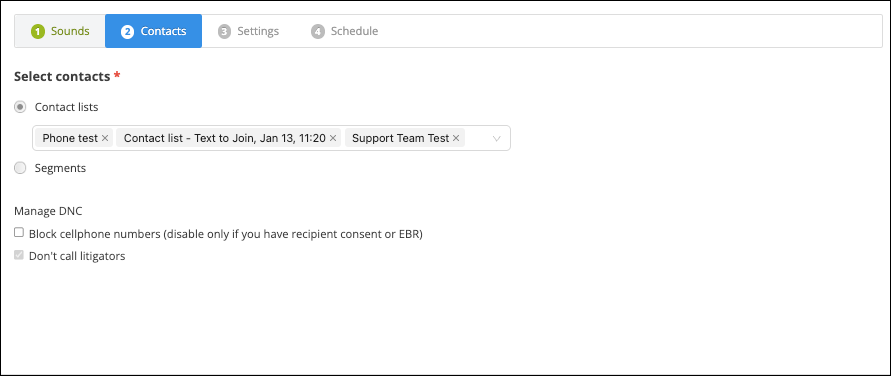Click the Phone test tag label

pos(70,138)
